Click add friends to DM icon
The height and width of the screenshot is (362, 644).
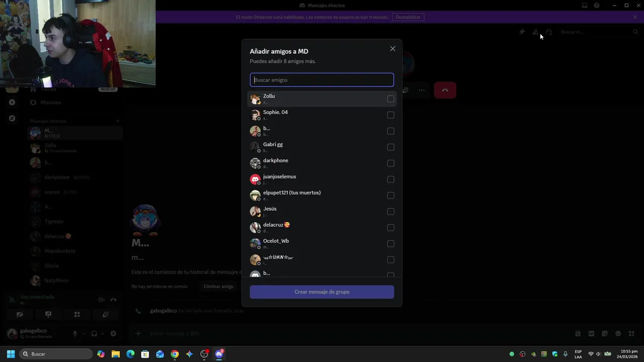[535, 32]
